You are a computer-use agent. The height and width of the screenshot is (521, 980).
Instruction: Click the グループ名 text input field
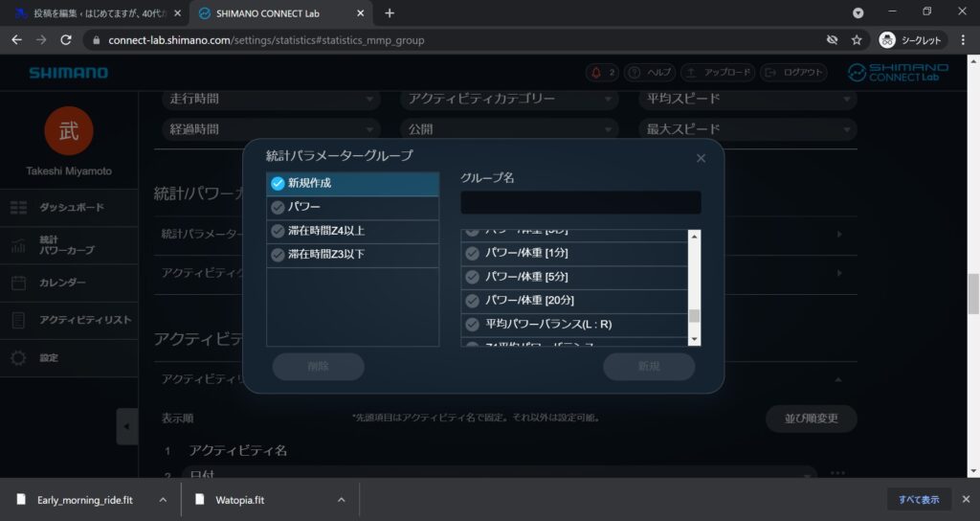[x=580, y=203]
